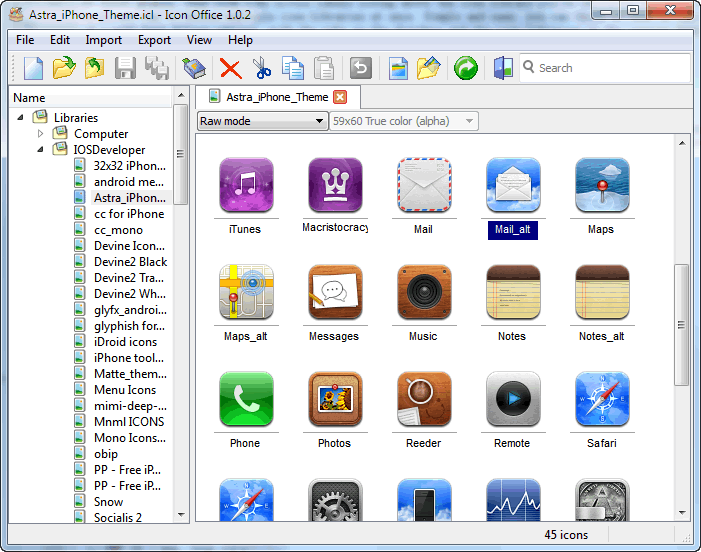Click the tree panel scroll down arrow

(x=181, y=515)
